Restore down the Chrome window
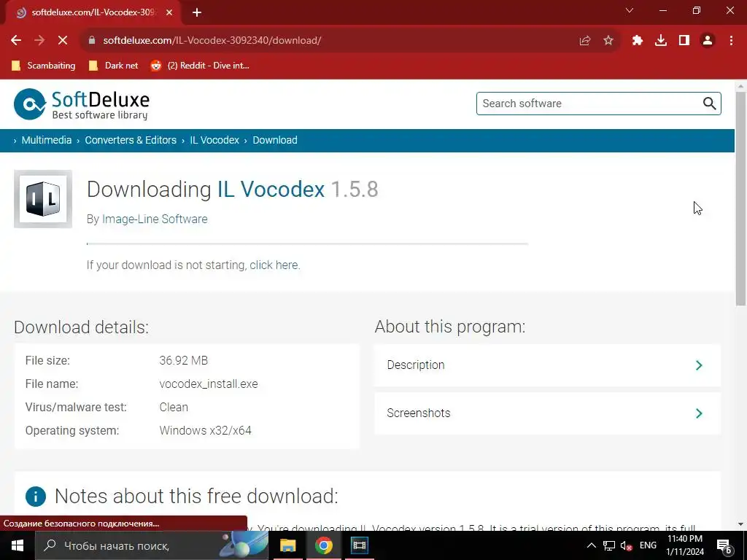Viewport: 747px width, 560px height. point(697,10)
